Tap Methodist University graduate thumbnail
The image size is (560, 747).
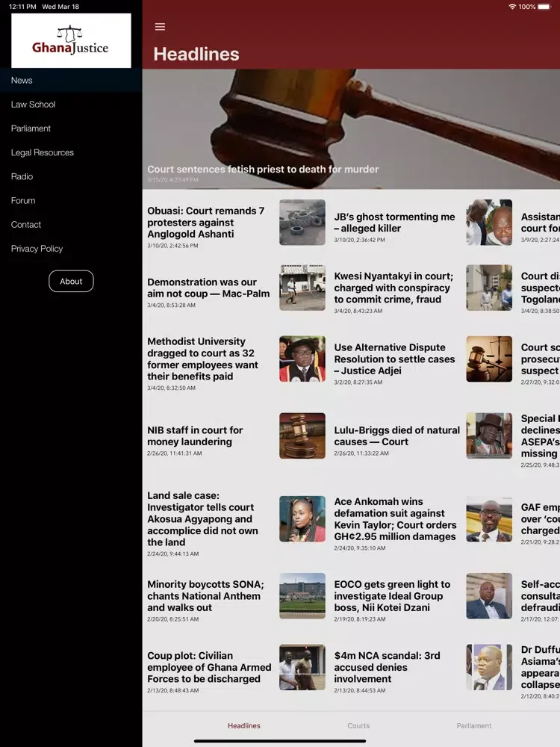[302, 359]
